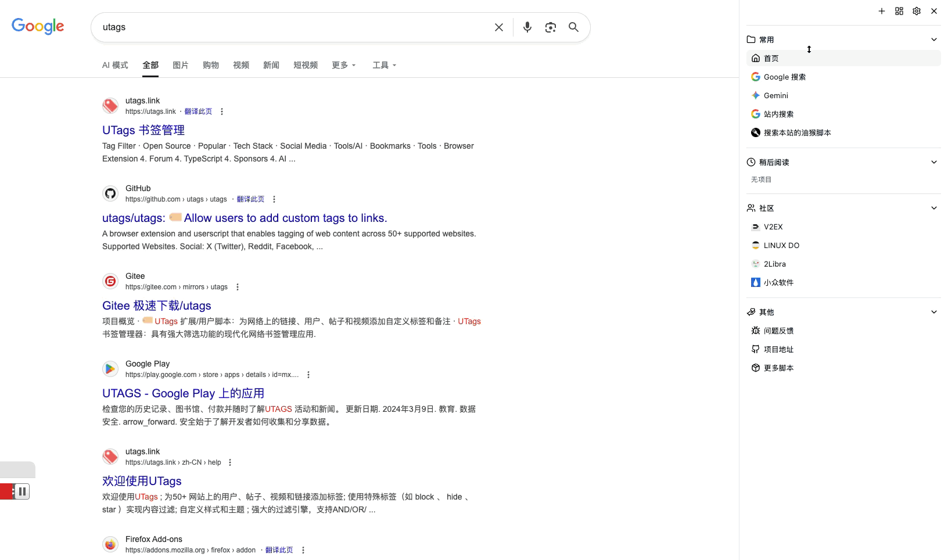Viewport: 948px width, 560px height.
Task: Start a voice search with the microphone icon
Action: coord(527,27)
